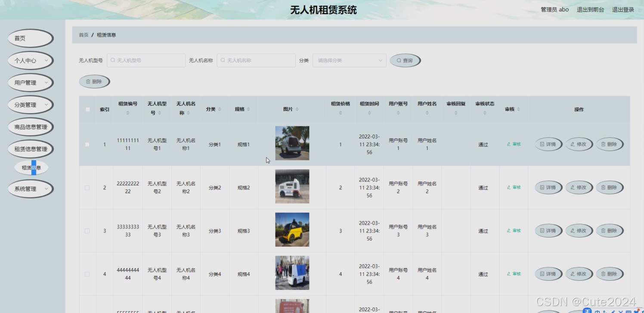Select all rows with header checkbox

coord(88,110)
